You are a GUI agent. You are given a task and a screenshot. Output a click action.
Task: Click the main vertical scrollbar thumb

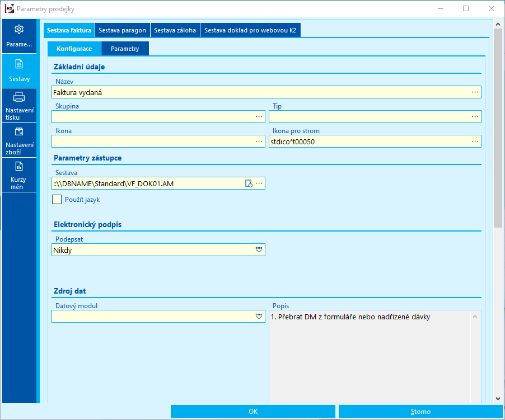[498, 128]
